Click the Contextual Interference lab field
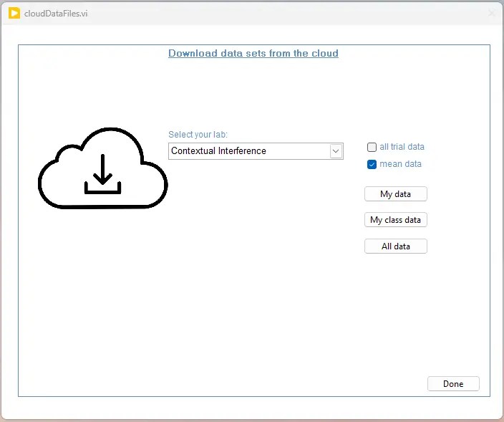Screen dimensions: 504x422 (x=256, y=151)
